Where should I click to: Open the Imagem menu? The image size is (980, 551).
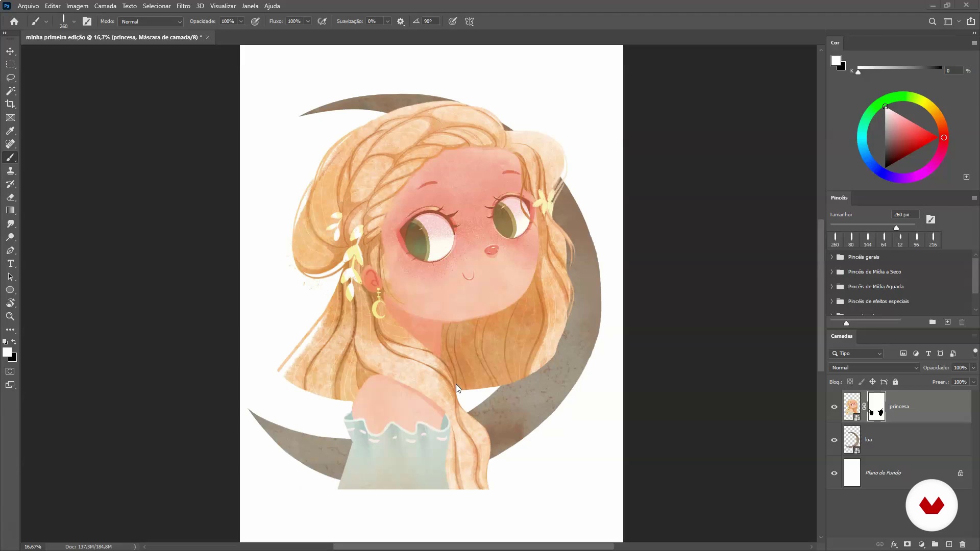tap(77, 6)
